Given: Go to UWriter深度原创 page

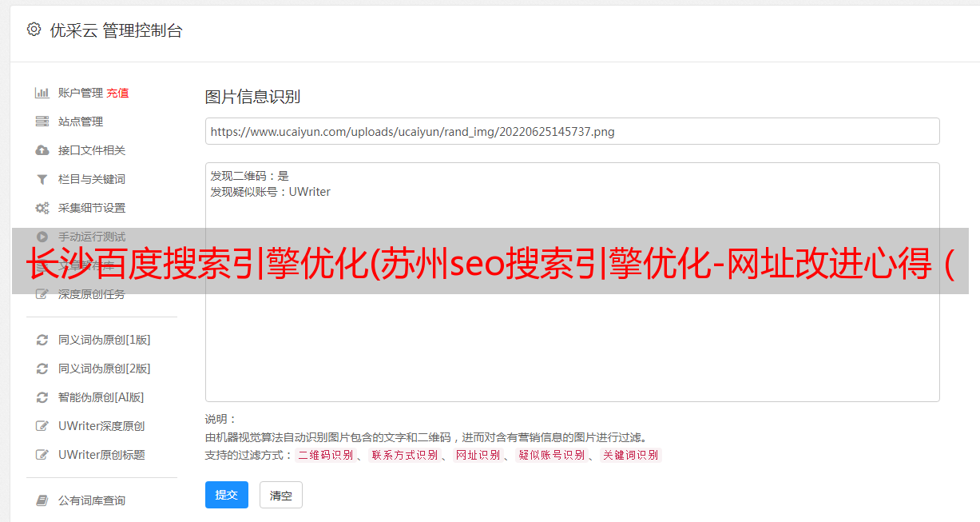Looking at the screenshot, I should pos(101,426).
